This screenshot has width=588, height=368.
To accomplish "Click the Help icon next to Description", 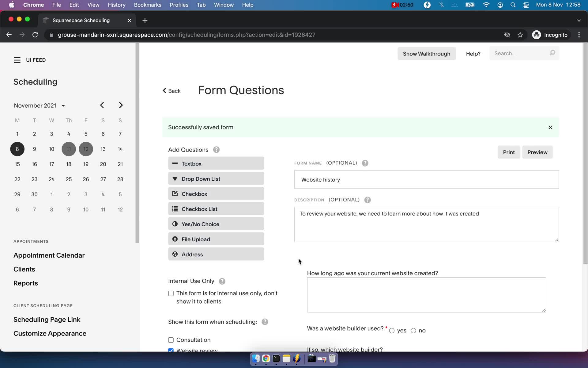I will tap(367, 200).
